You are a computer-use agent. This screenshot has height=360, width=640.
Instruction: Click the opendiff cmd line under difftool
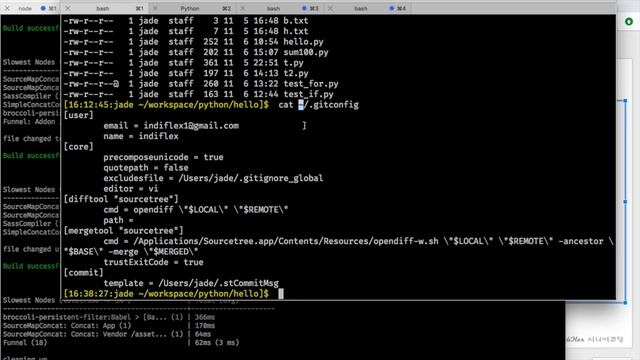click(x=196, y=210)
